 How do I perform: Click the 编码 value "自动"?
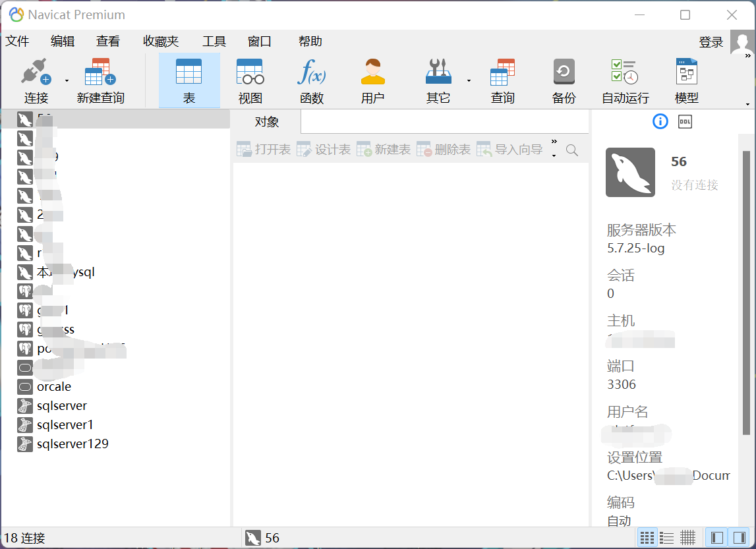[619, 521]
